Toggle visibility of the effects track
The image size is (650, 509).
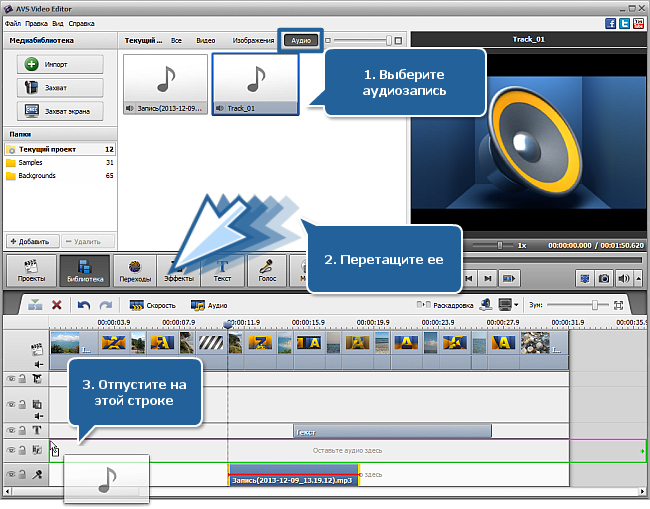click(11, 378)
